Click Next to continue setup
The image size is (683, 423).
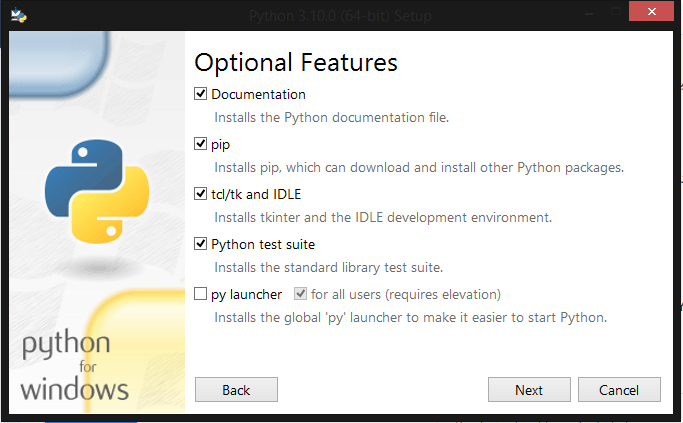[x=529, y=389]
